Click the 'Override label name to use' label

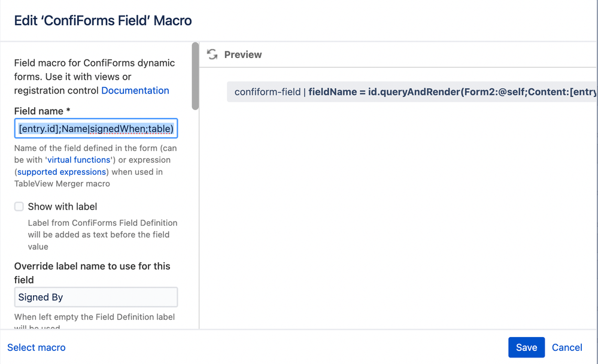92,273
